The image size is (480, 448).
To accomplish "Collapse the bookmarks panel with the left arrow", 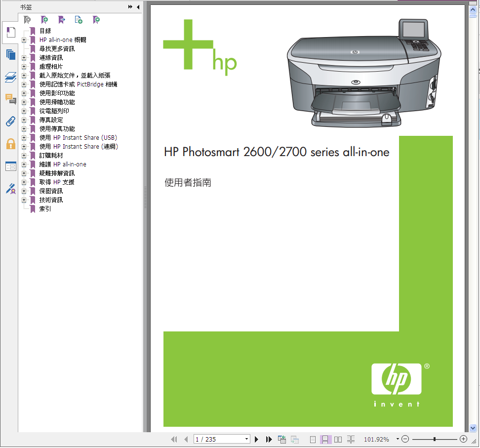I will pos(138,7).
